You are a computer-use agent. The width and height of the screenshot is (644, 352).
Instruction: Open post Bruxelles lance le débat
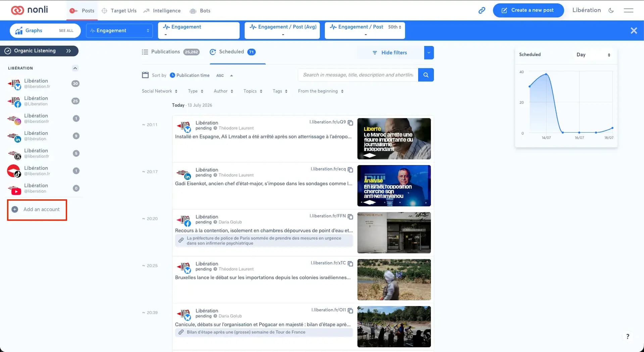pos(263,278)
